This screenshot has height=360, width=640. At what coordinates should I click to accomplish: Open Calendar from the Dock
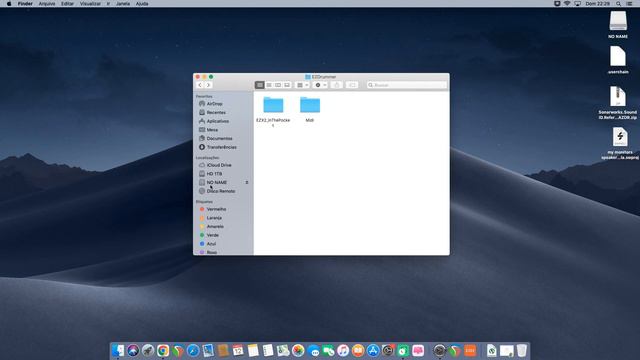(238, 351)
